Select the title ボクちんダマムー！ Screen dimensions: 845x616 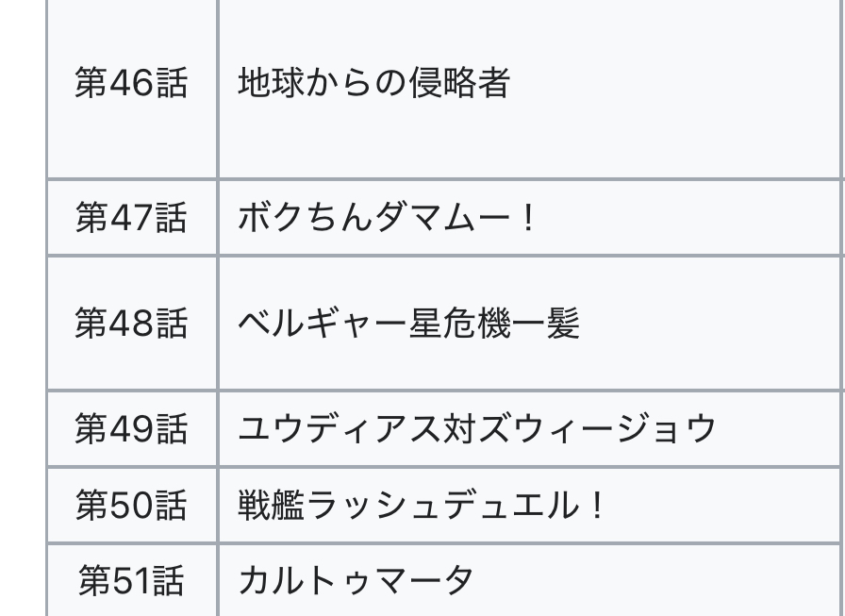388,220
